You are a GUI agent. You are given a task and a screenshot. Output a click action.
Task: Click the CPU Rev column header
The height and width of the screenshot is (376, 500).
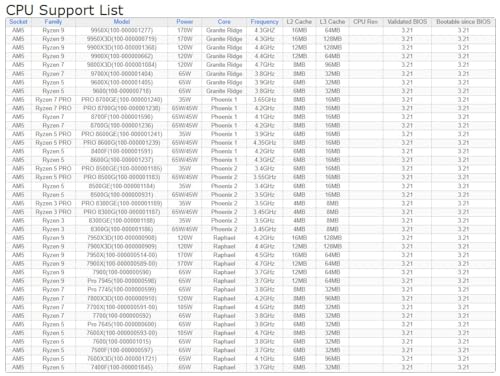click(x=366, y=22)
